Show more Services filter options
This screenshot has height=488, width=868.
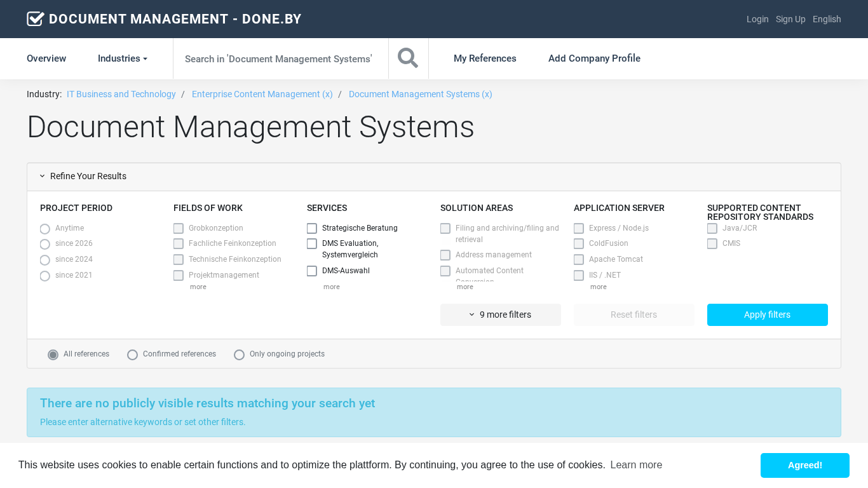[x=331, y=287]
